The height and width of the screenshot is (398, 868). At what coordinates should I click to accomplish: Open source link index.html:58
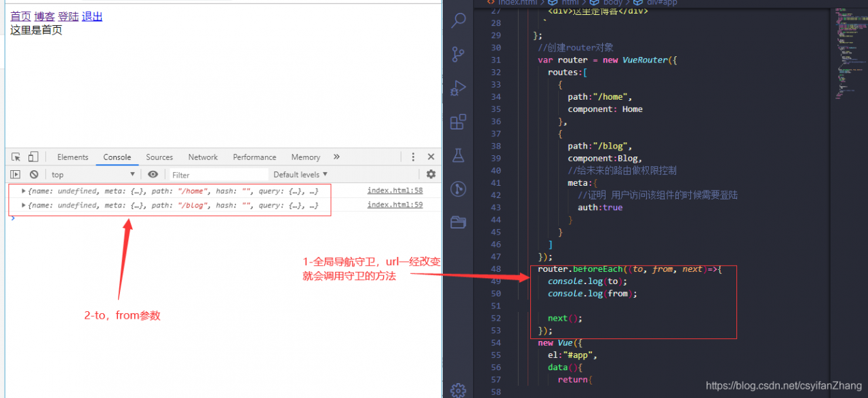click(x=395, y=191)
